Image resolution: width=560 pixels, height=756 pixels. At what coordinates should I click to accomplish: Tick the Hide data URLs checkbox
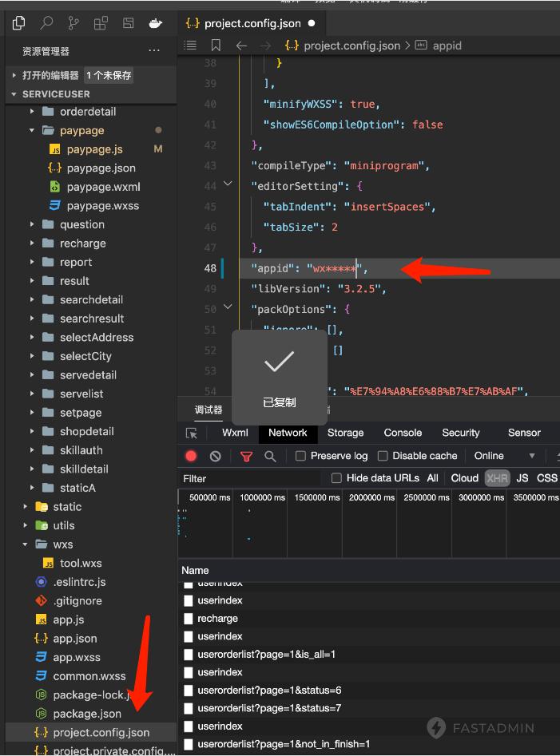pos(336,478)
